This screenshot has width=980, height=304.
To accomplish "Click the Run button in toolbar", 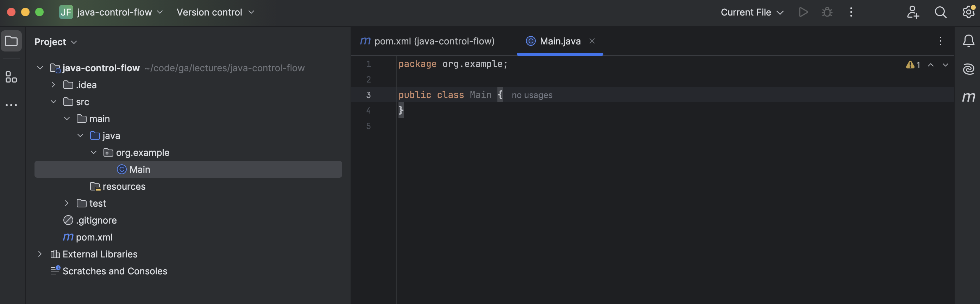I will pos(803,12).
